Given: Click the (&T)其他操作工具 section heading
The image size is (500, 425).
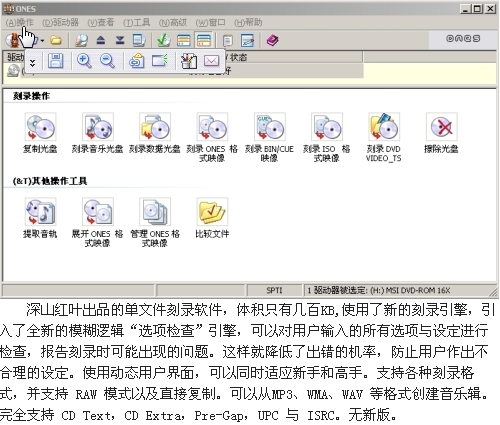Looking at the screenshot, I should point(50,181).
